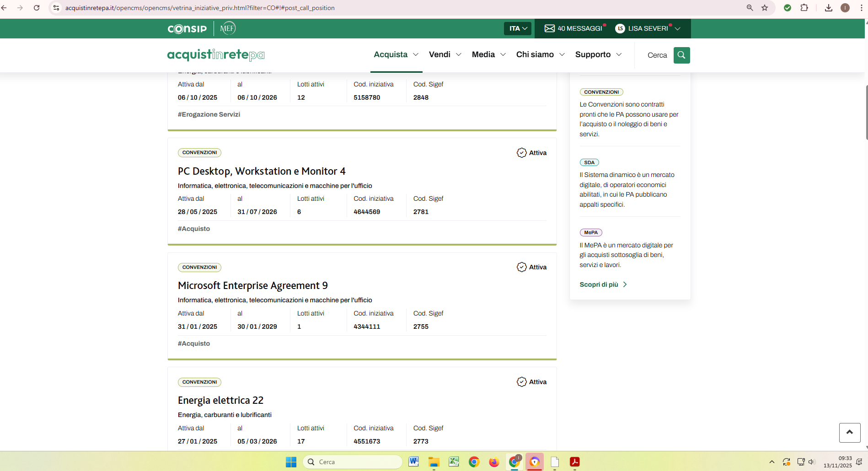The height and width of the screenshot is (471, 868).
Task: Click the Consip logo in header
Action: click(187, 29)
